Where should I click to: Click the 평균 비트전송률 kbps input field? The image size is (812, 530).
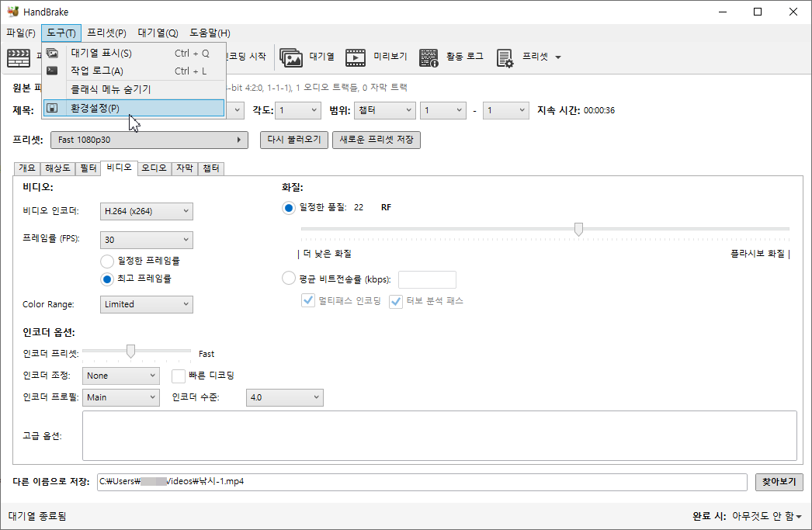pos(427,279)
